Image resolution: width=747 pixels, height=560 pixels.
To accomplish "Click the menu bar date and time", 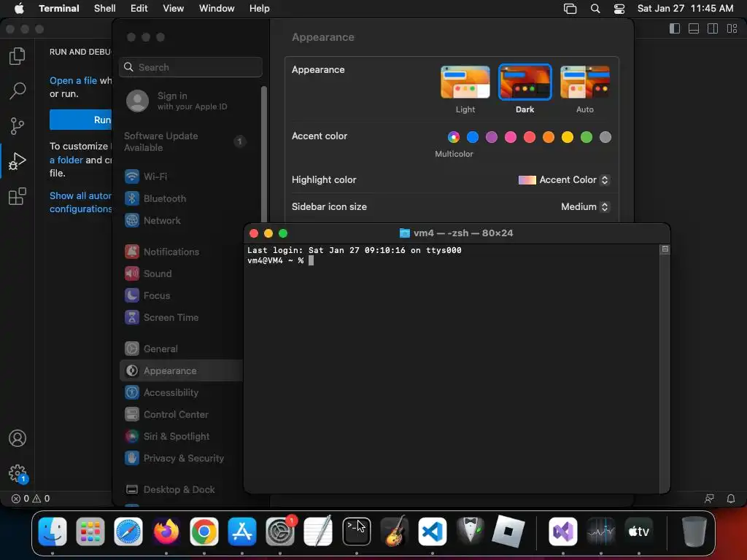I will (685, 9).
